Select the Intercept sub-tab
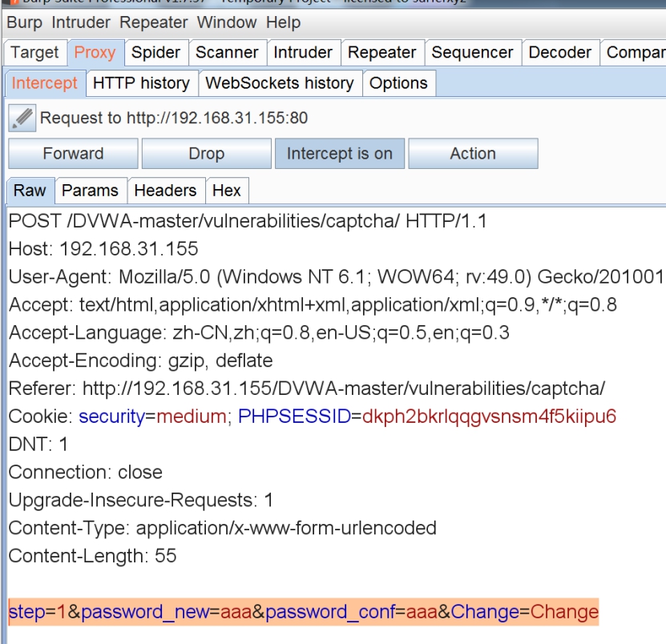This screenshot has height=644, width=666. tap(45, 83)
